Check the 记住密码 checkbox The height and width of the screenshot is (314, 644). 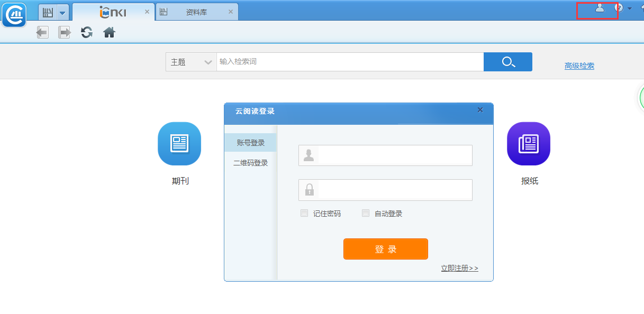[304, 213]
